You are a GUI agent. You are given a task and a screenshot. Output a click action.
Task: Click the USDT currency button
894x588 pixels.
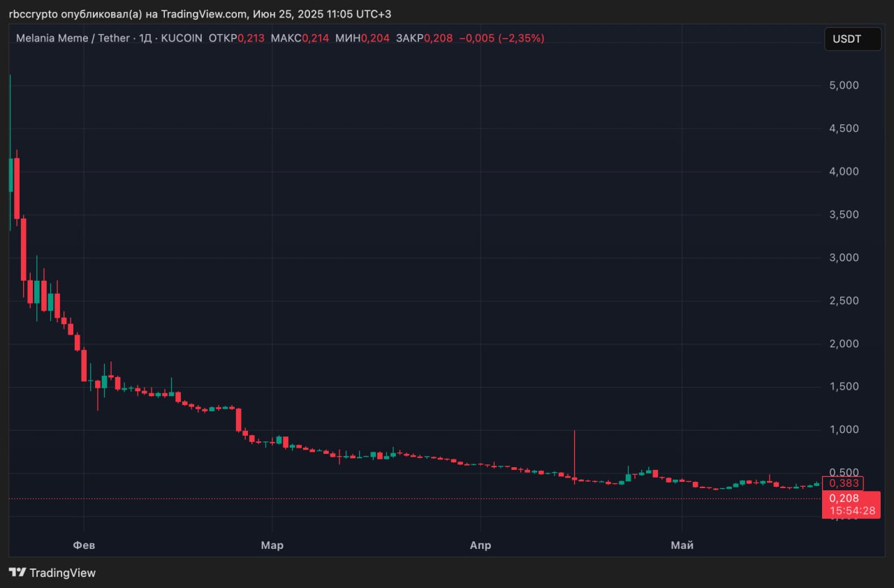[852, 39]
